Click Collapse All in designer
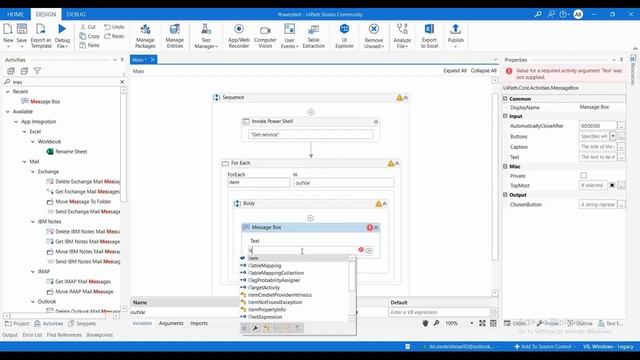 [x=483, y=71]
